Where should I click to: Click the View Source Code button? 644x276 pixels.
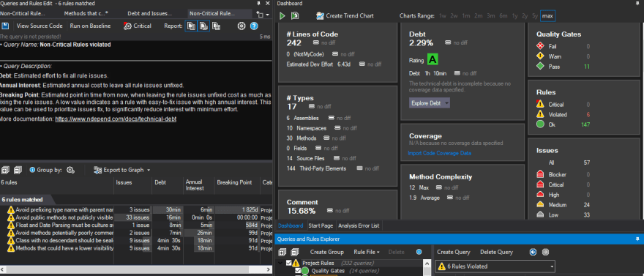(40, 26)
